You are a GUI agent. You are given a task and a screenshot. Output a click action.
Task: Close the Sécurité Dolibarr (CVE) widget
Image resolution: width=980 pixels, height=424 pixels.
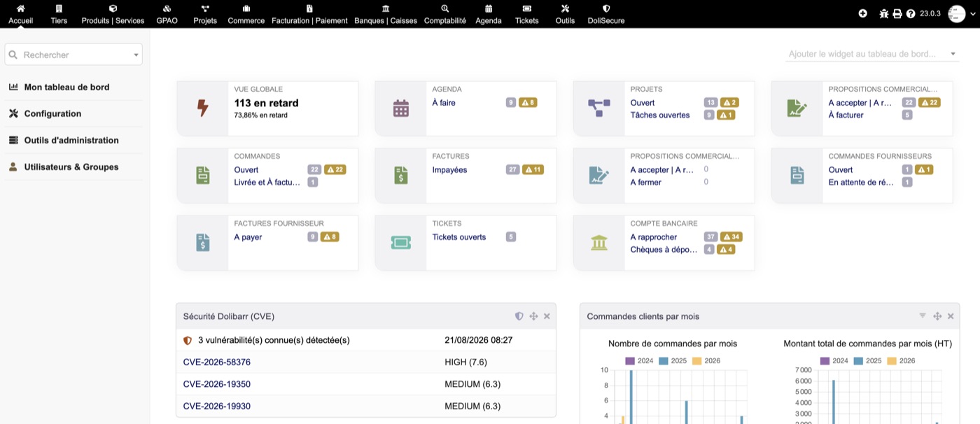[547, 316]
